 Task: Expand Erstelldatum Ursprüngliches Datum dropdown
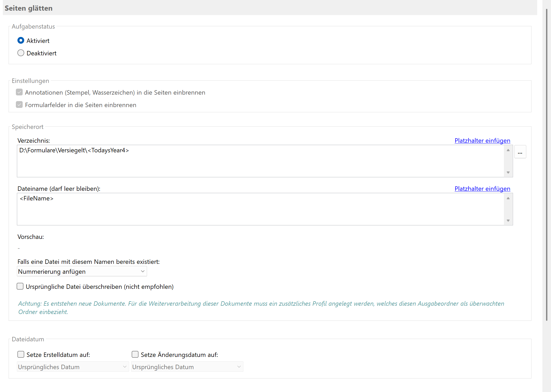[73, 367]
